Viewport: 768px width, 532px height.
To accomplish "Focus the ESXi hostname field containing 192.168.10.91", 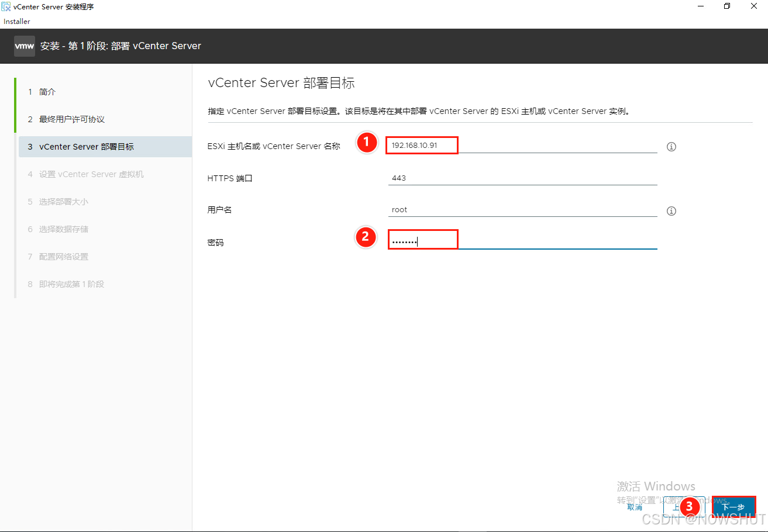I will tap(522, 145).
